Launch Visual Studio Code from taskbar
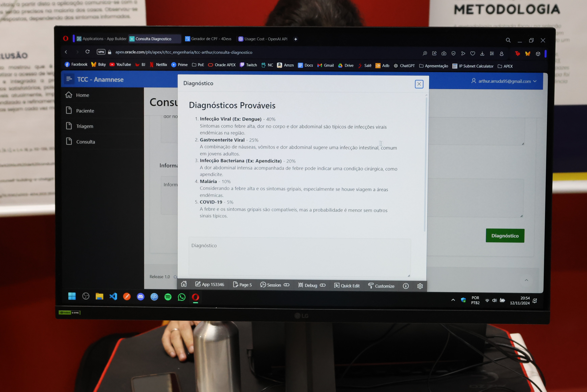Screen dimensions: 587x392 point(113,297)
